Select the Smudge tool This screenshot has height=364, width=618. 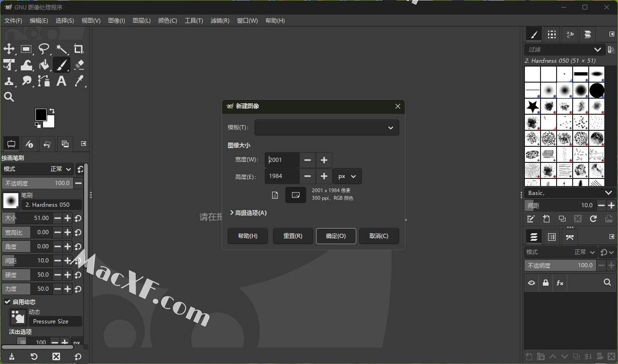(x=26, y=81)
